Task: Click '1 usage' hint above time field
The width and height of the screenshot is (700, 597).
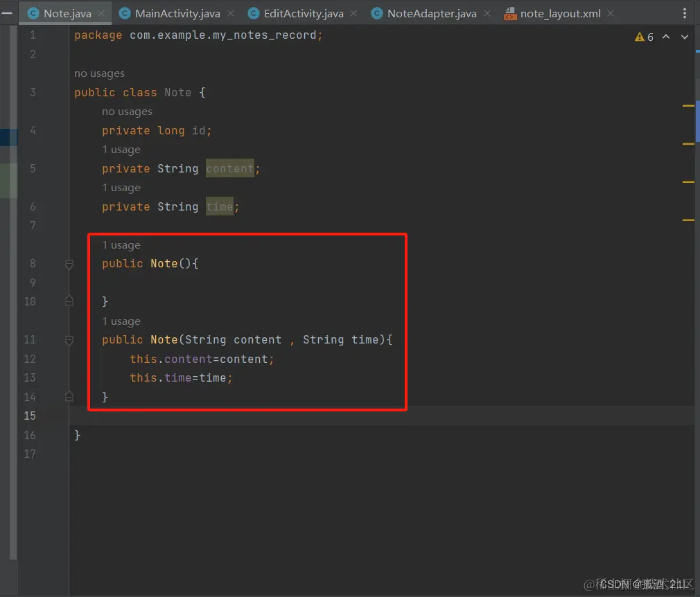Action: click(121, 188)
